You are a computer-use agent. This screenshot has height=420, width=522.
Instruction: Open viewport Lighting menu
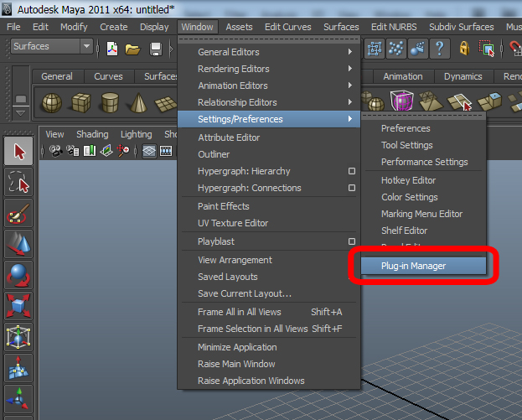tap(137, 134)
